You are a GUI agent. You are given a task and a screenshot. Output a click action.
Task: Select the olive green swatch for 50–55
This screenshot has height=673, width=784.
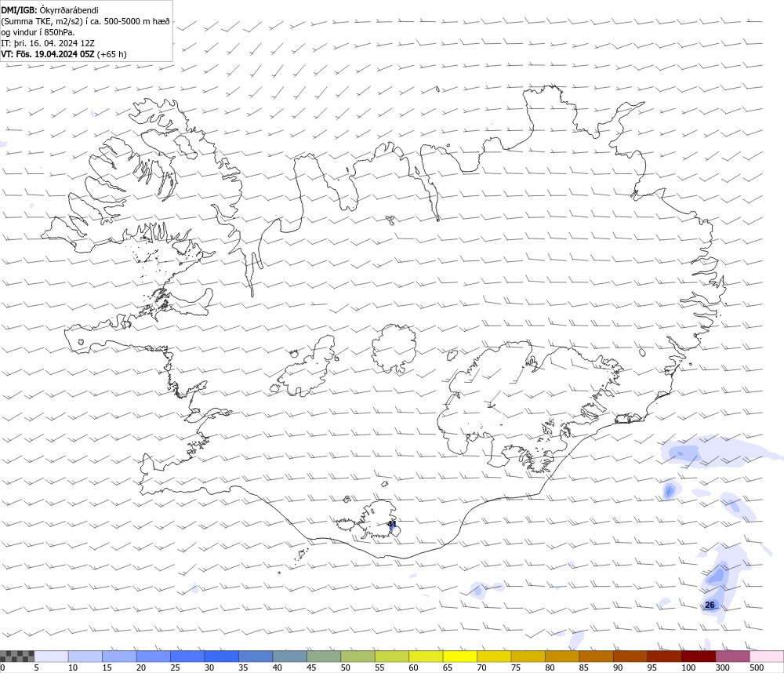tap(358, 657)
